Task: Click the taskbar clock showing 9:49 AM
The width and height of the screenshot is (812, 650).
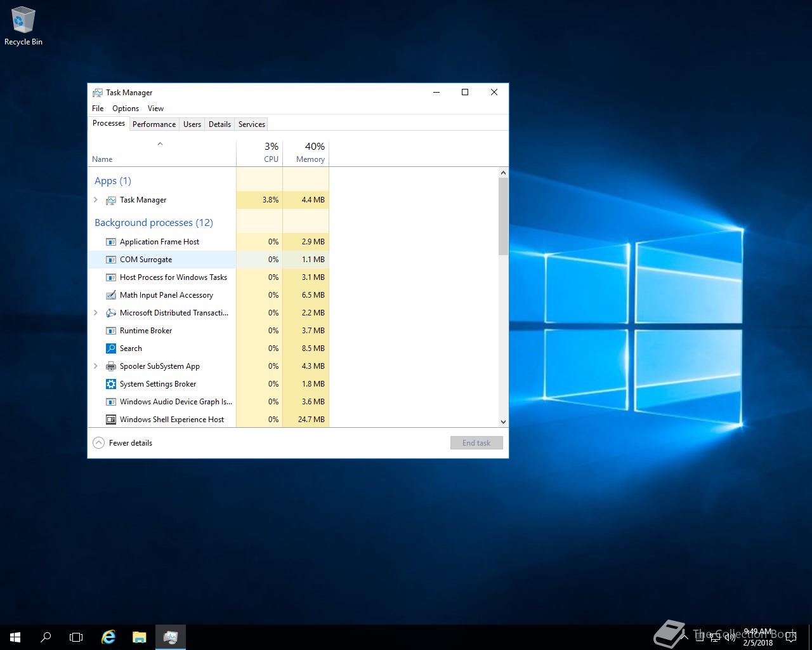Action: point(758,637)
